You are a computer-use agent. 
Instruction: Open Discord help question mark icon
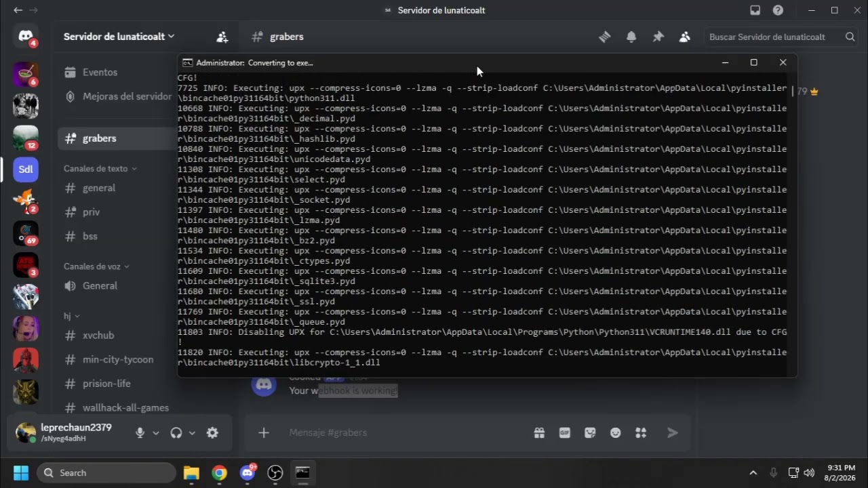[778, 10]
